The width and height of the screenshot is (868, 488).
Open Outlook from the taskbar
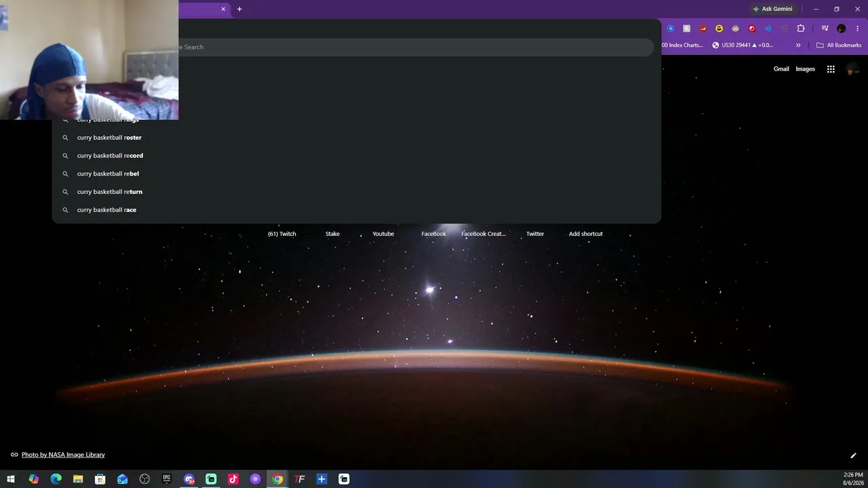pyautogui.click(x=122, y=479)
